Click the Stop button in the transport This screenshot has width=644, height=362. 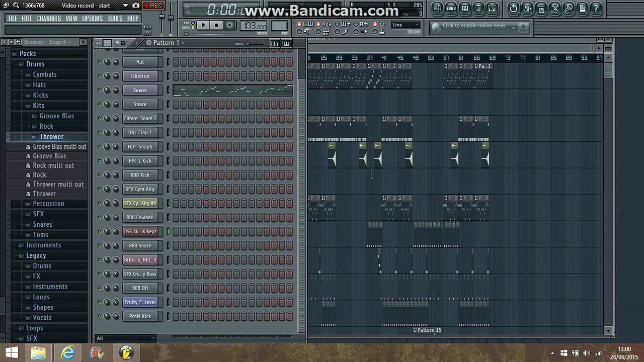(216, 25)
